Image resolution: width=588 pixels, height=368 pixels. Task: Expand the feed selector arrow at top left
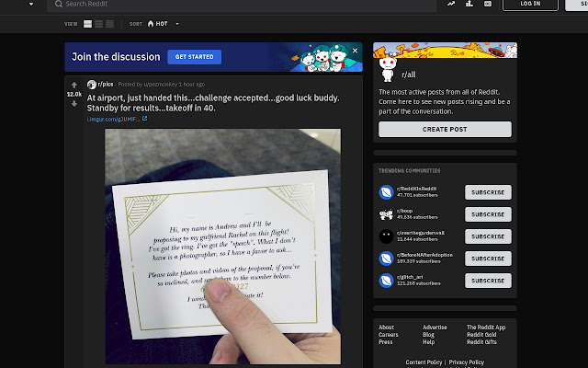click(x=31, y=4)
